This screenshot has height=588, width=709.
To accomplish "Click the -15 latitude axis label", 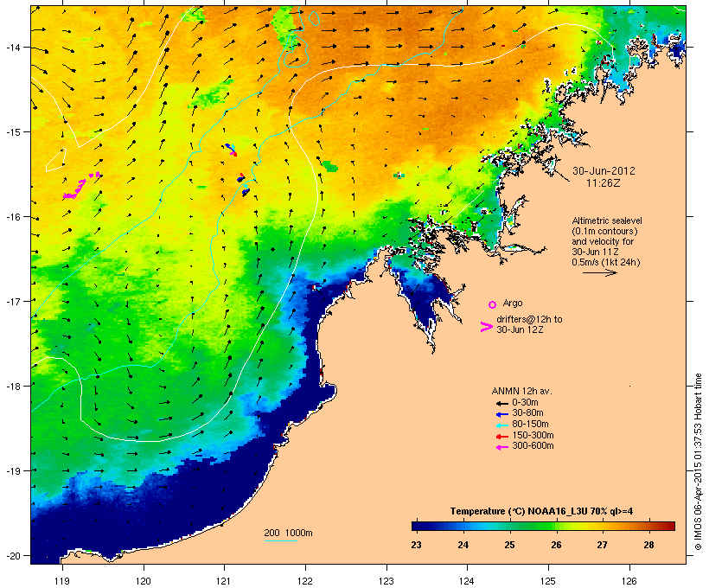I will pyautogui.click(x=12, y=132).
